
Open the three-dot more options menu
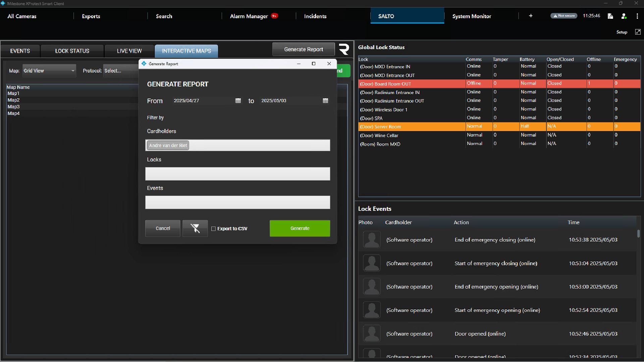[x=637, y=16]
